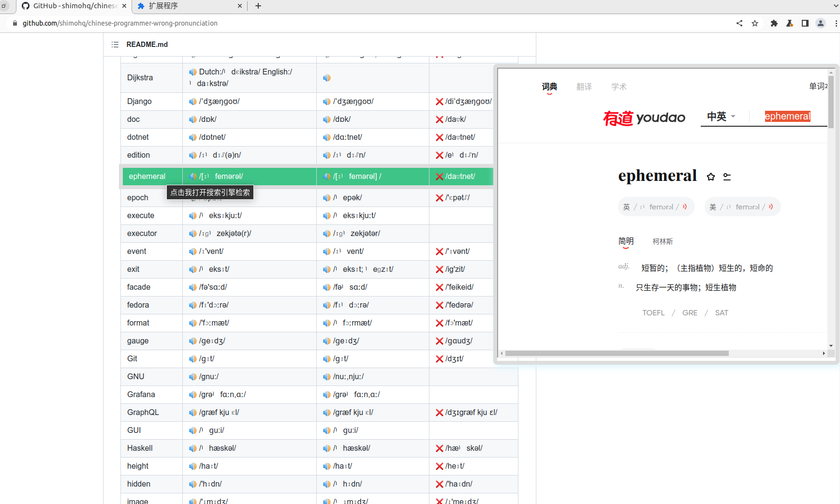Click the GraphQL table cell
840x504 pixels.
151,413
